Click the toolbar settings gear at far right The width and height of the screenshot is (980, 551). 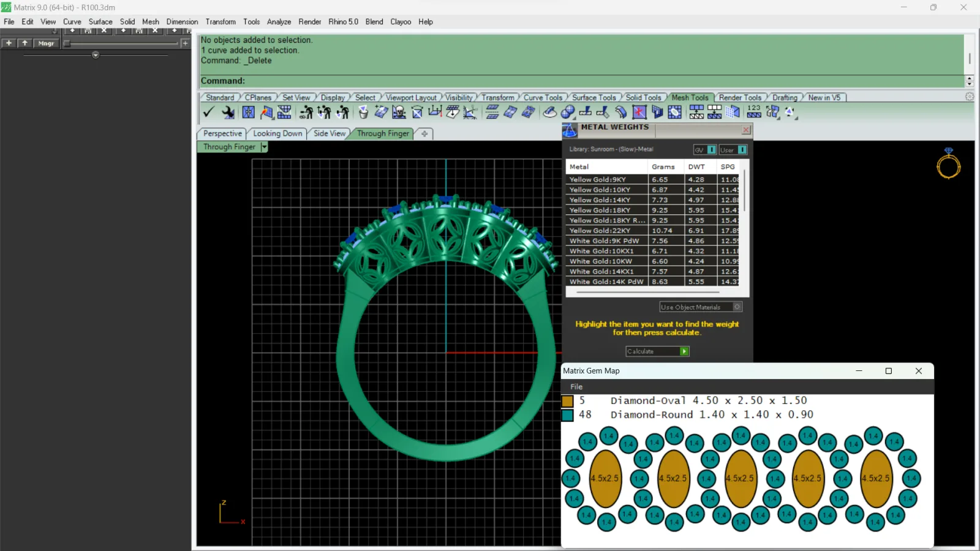coord(970,97)
